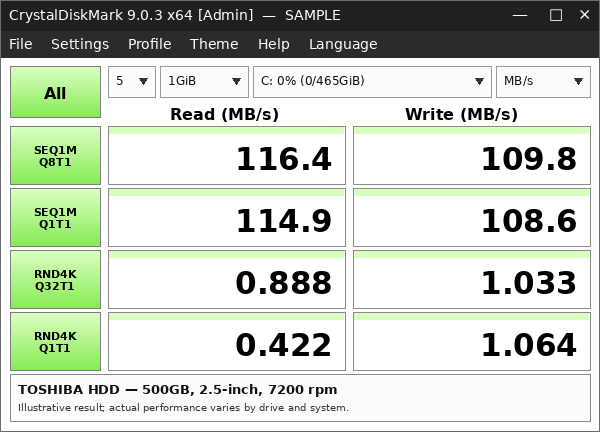The height and width of the screenshot is (432, 600).
Task: Click the Write (MB/s) column header
Action: pos(461,114)
